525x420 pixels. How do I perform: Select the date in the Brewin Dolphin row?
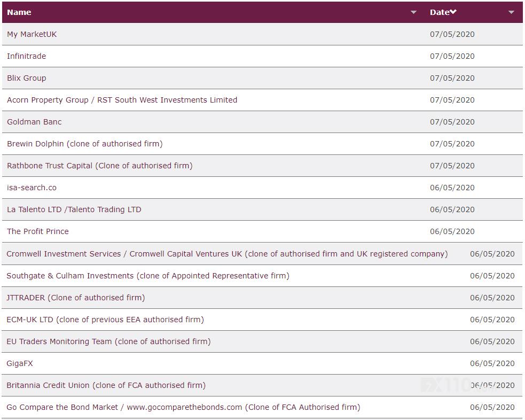coord(452,144)
